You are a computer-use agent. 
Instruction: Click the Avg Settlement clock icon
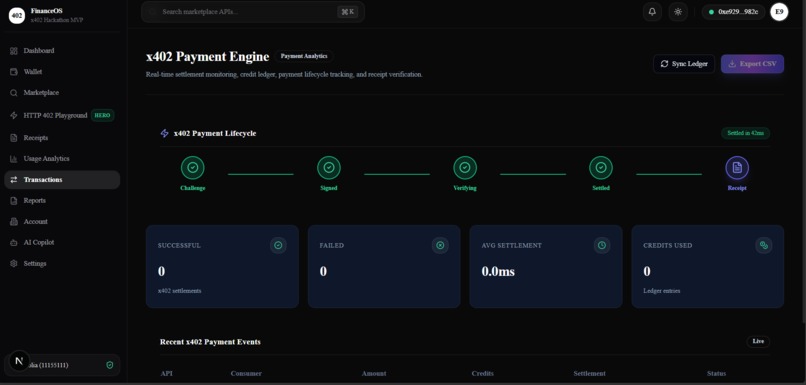pos(602,246)
